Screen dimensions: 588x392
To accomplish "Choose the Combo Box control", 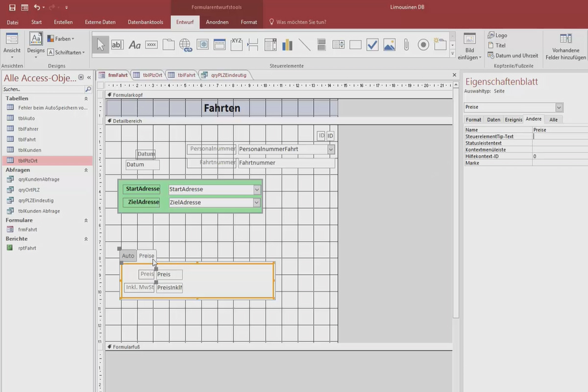I will coord(270,45).
